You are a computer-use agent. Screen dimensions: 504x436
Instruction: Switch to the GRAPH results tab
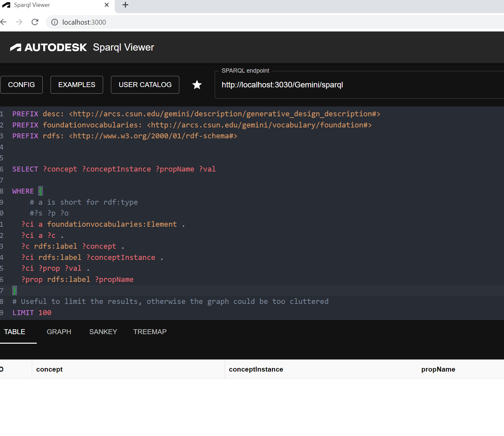[59, 332]
